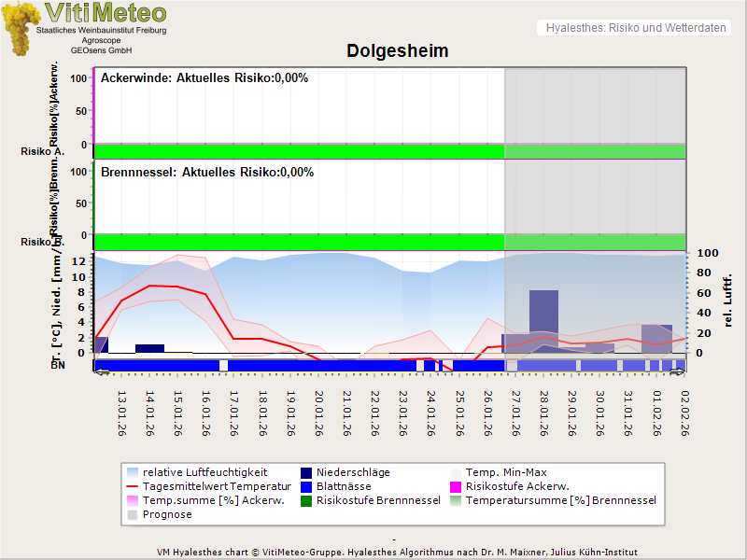Click the magenta Risikostufe Ackerw. legend swatch
Screen dimensions: 747x560
[x=455, y=486]
